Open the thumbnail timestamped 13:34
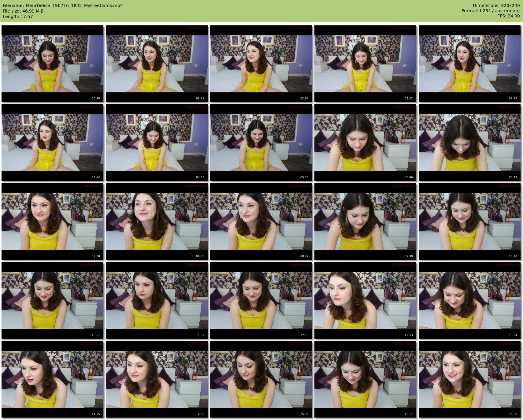 [x=469, y=300]
